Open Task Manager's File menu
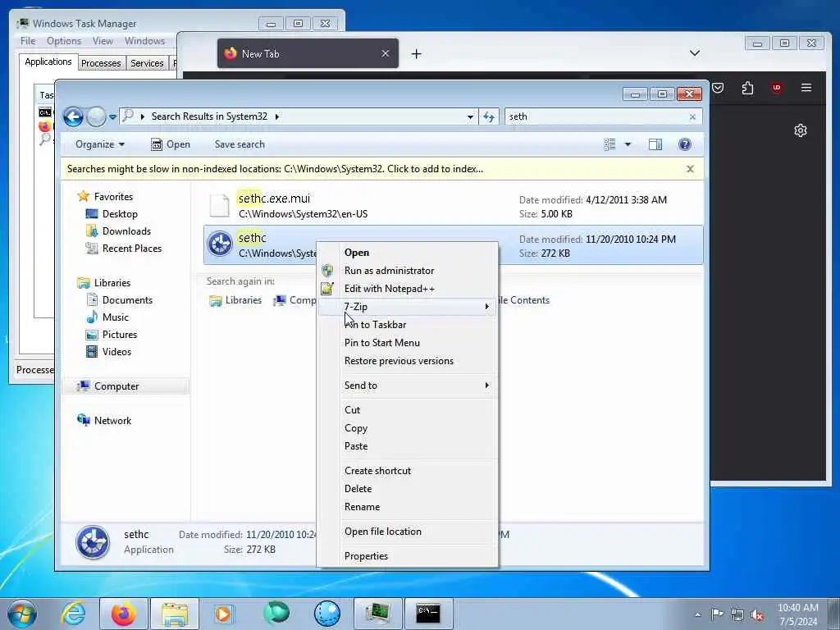Screen dimensions: 840x630 click(28, 41)
